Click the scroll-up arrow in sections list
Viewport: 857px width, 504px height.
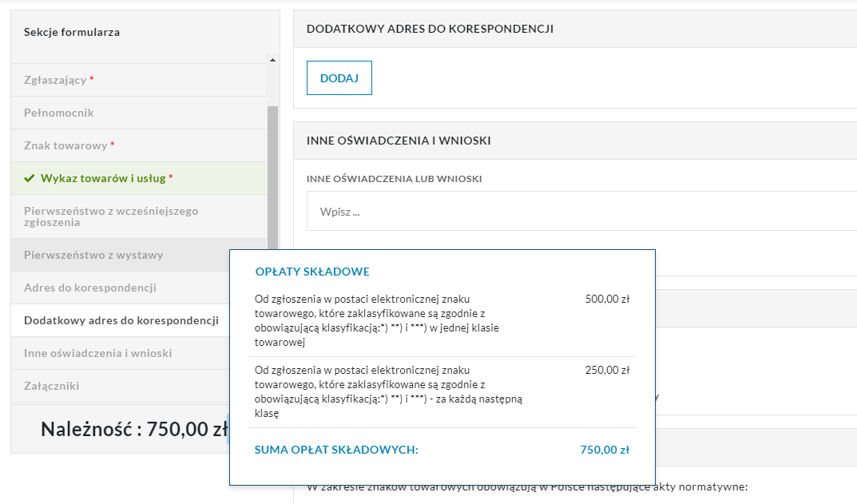pos(272,60)
